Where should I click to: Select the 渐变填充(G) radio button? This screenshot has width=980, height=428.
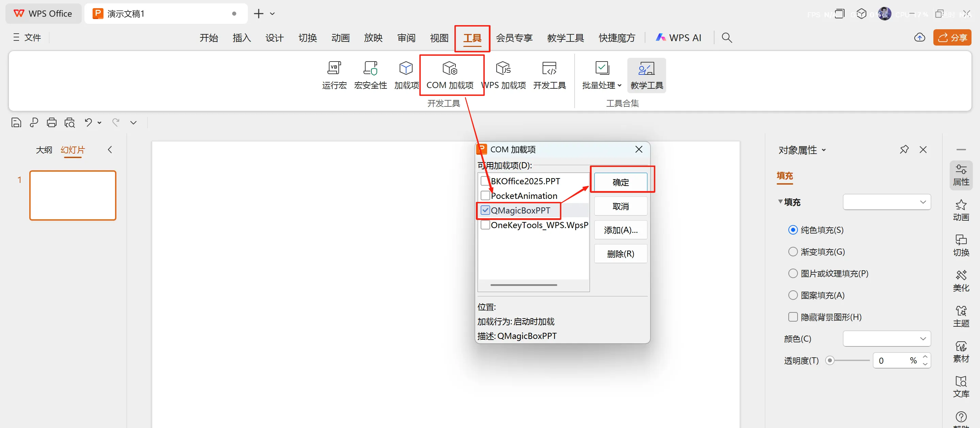pos(793,251)
